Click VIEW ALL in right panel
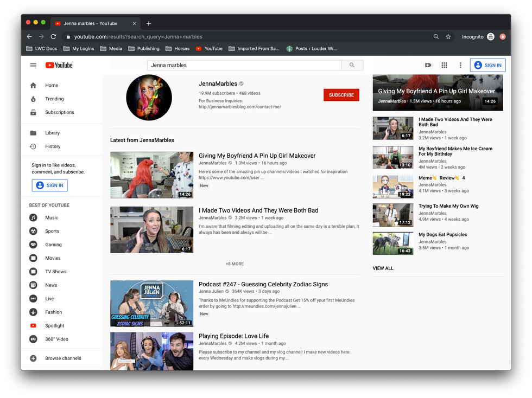This screenshot has height=398, width=532. tap(383, 268)
